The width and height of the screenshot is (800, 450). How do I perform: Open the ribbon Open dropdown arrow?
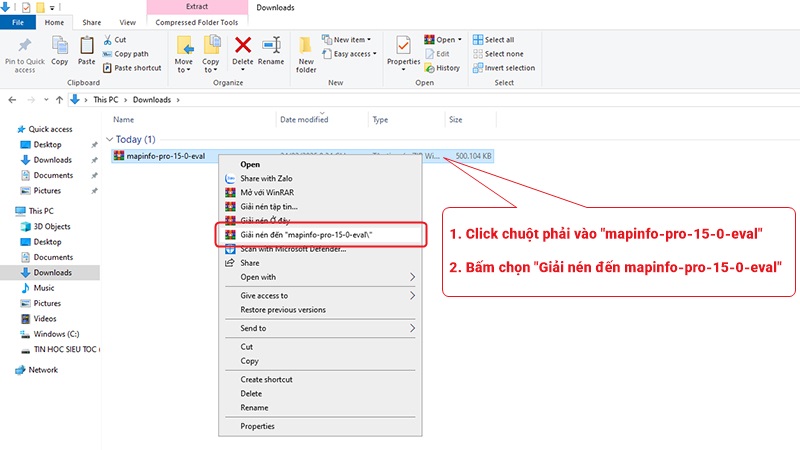(x=460, y=39)
